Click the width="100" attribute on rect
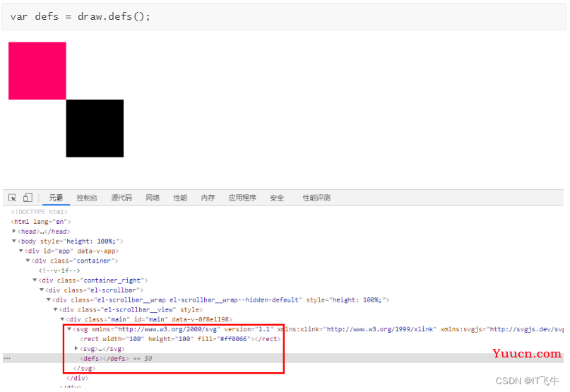570x392 pixels. pyautogui.click(x=123, y=339)
